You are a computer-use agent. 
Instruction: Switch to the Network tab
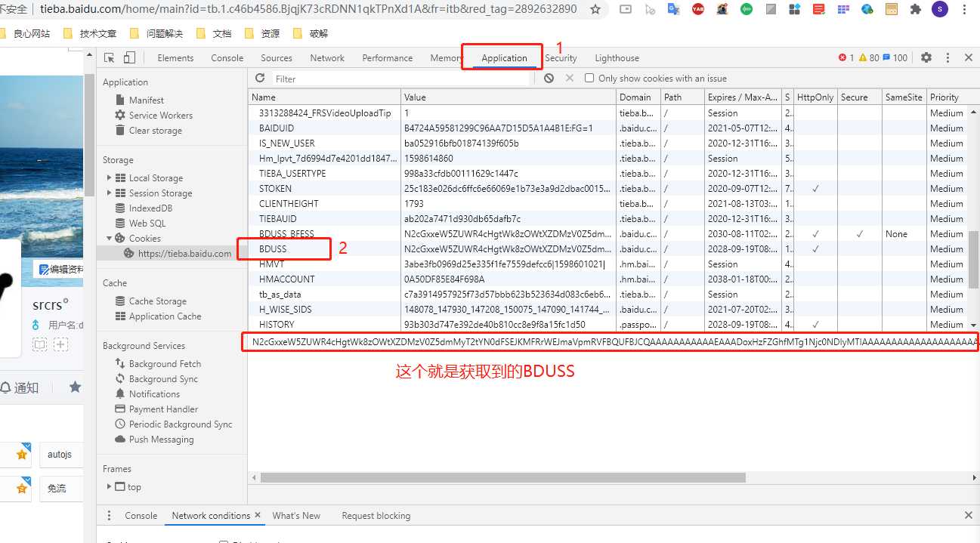[x=327, y=58]
